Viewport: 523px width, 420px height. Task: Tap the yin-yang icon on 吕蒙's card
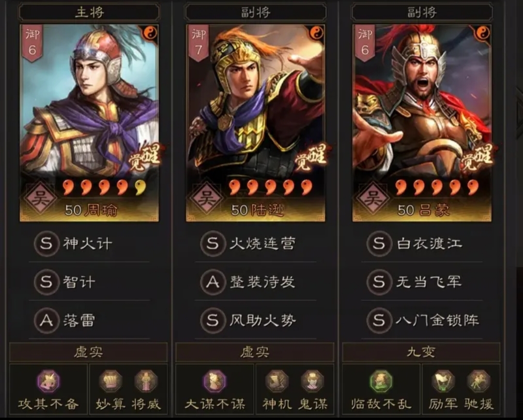[x=483, y=33]
